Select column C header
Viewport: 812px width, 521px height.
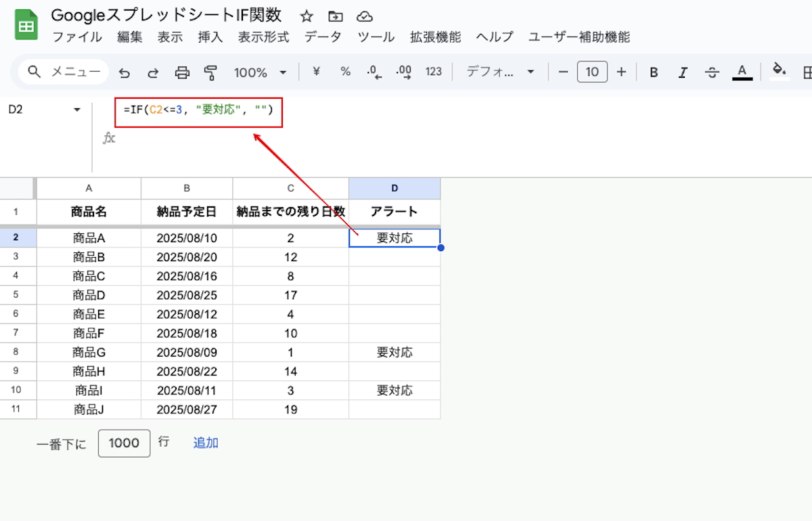(291, 188)
